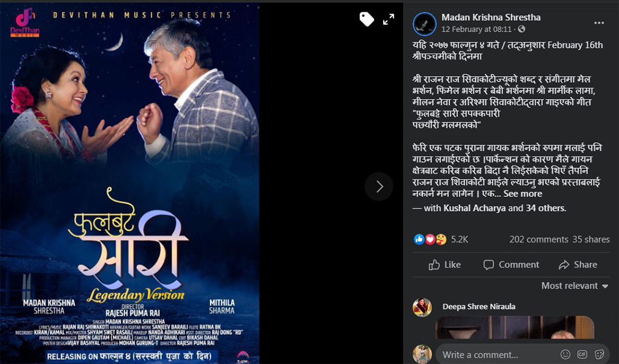Share this post
This screenshot has width=619, height=364.
click(577, 264)
